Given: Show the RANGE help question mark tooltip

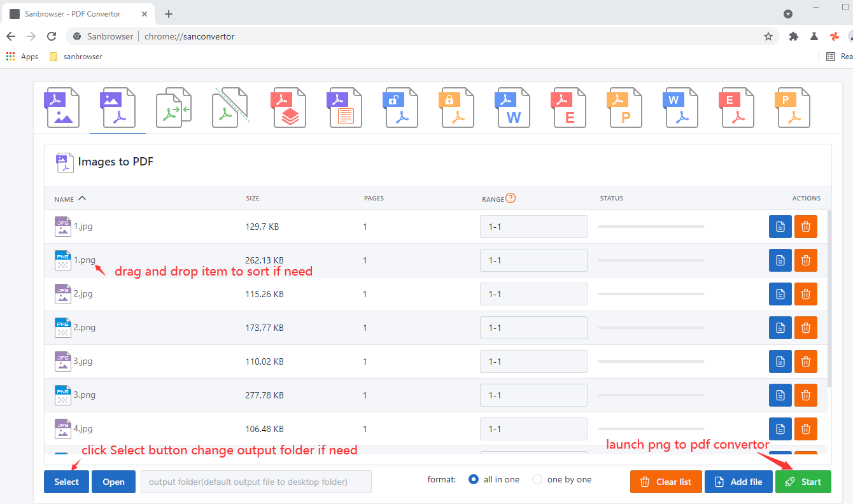Looking at the screenshot, I should 511,199.
